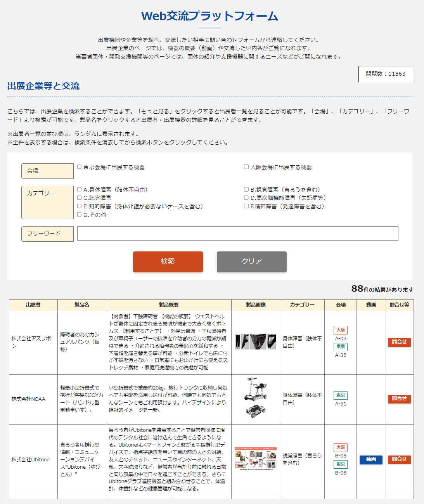The width and height of the screenshot is (424, 504).
Task: Check the C.聴覚障害 category box
Action: [79, 197]
